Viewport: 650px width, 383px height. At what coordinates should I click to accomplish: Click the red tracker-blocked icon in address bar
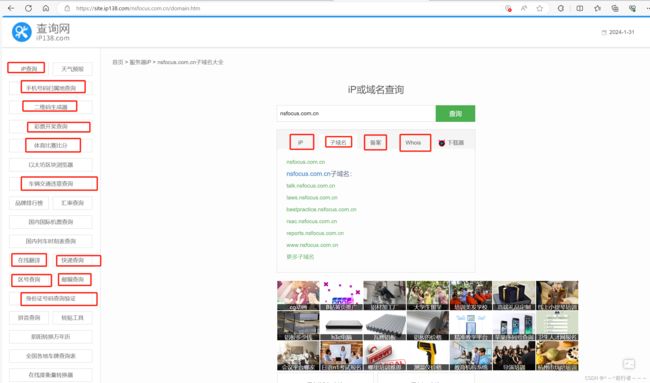pos(508,8)
